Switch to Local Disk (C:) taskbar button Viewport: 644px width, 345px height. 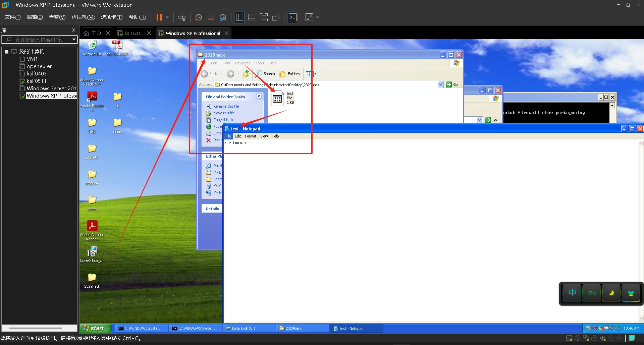[249, 328]
